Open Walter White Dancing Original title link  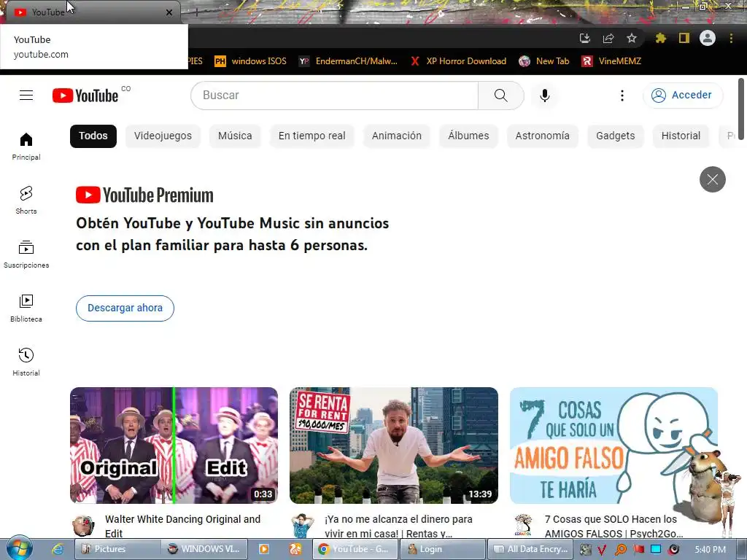[x=182, y=526]
